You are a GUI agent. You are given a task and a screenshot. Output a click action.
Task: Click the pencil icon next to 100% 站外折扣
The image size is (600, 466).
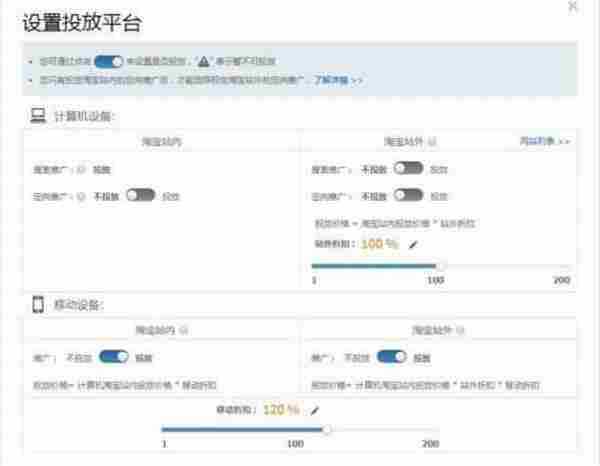pos(413,243)
